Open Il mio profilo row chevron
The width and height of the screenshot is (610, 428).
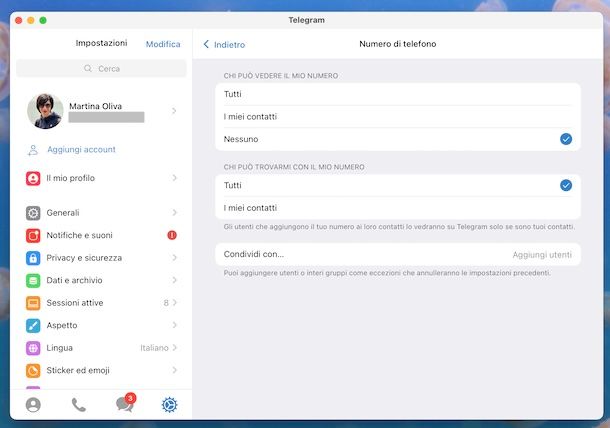174,178
